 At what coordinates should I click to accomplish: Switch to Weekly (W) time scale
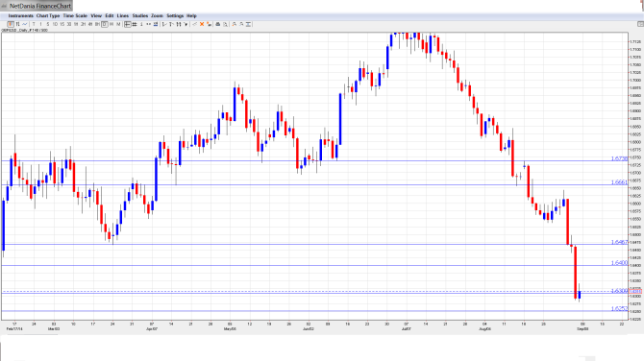click(111, 24)
